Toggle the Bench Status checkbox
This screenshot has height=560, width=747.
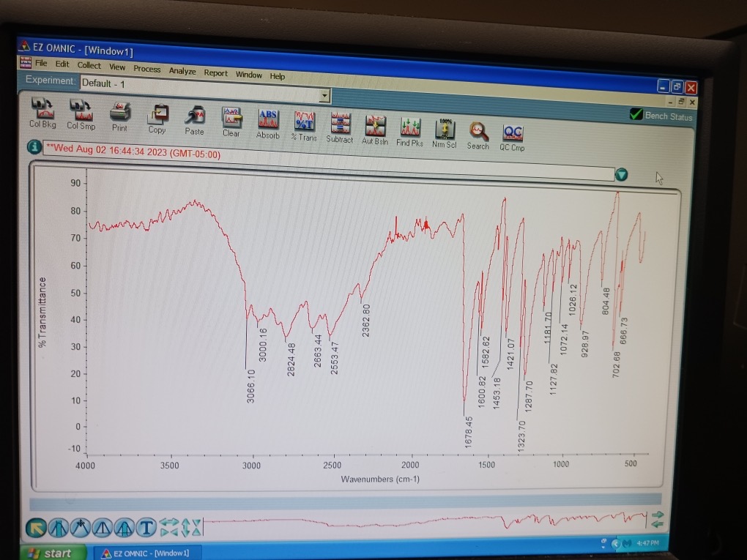click(636, 113)
